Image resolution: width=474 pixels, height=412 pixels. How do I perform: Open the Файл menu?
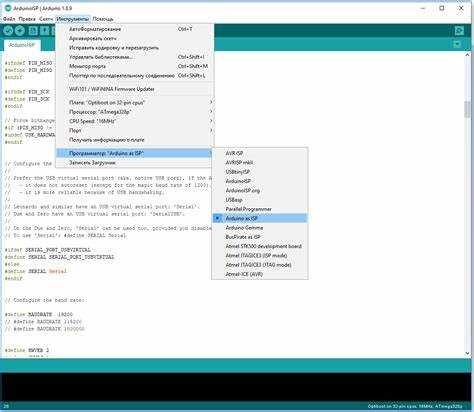pos(9,19)
